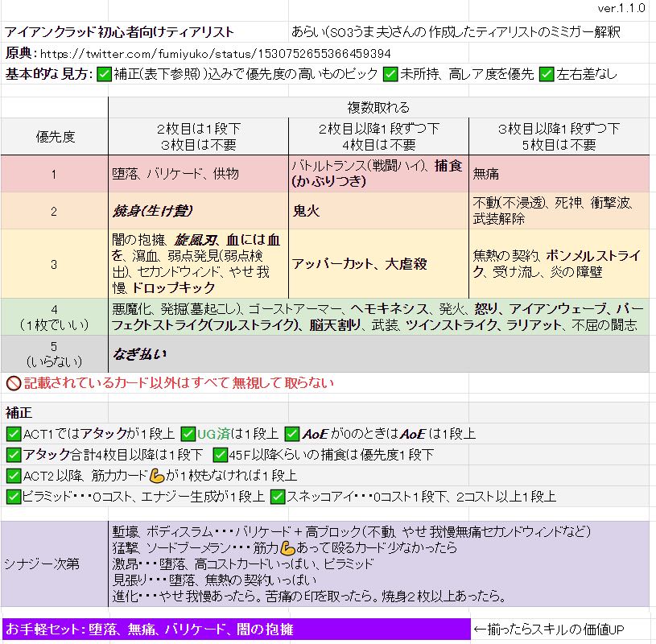656x644 pixels.
Task: Toggle the check mark before ピラミッド
Action: (x=13, y=497)
